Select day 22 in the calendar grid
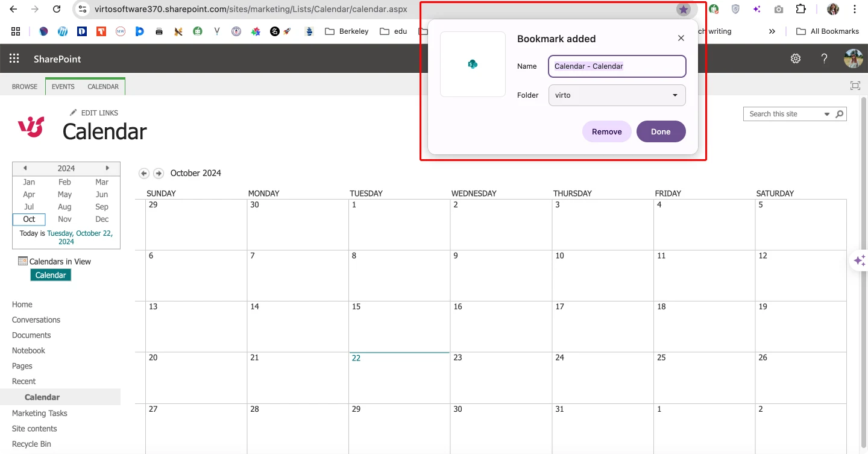The image size is (868, 454). (x=399, y=377)
